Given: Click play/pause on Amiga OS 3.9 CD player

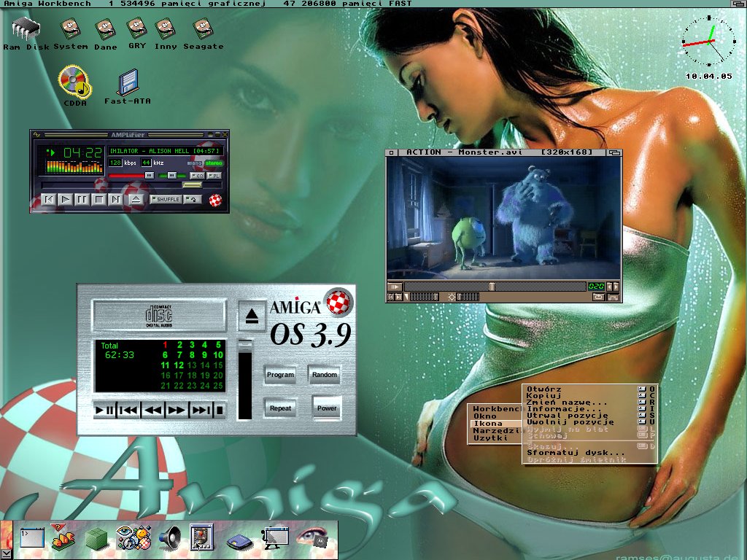Looking at the screenshot, I should (x=105, y=410).
